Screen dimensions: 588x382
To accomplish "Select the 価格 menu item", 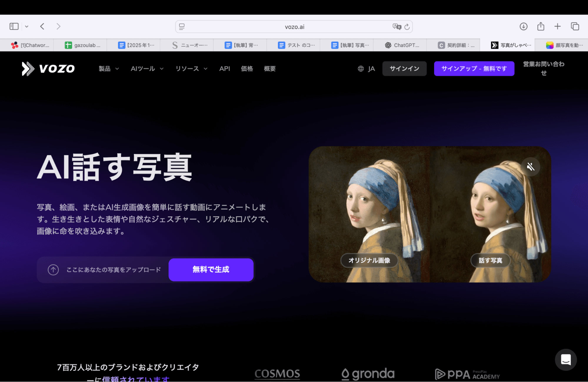I will (x=247, y=68).
